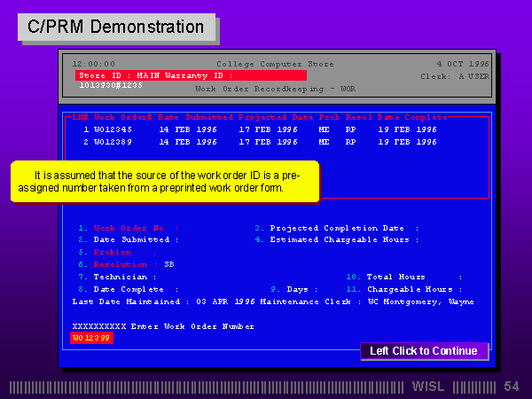The height and width of the screenshot is (399, 532).
Task: Click the C/PRM Demonstration title banner
Action: (x=116, y=27)
